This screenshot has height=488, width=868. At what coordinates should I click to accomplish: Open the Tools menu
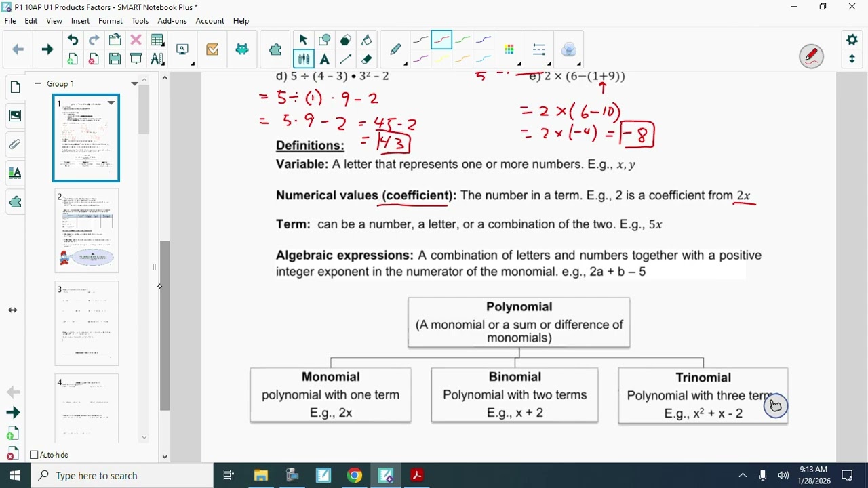click(140, 21)
